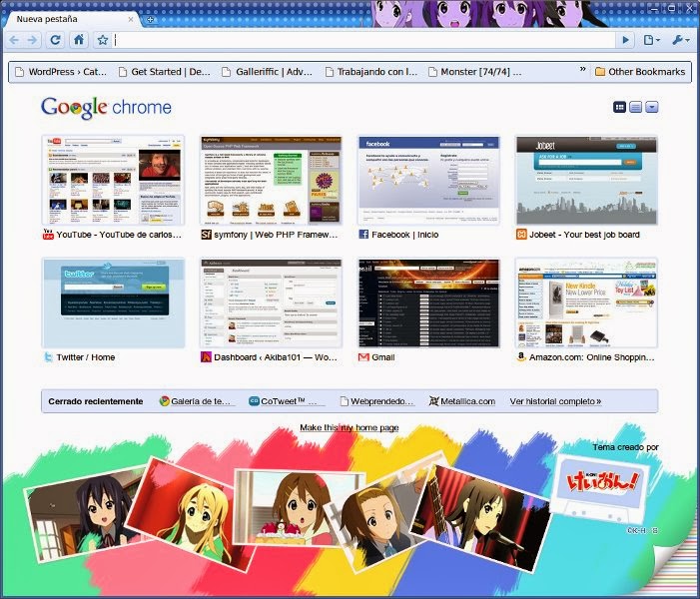Add a new tab with plus button

tap(151, 19)
